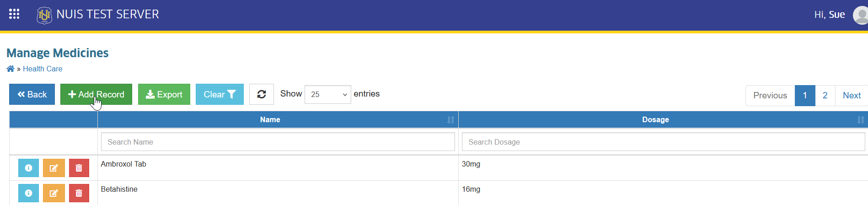View info for Ambroxol Tab
This screenshot has height=205, width=868.
pyautogui.click(x=28, y=168)
